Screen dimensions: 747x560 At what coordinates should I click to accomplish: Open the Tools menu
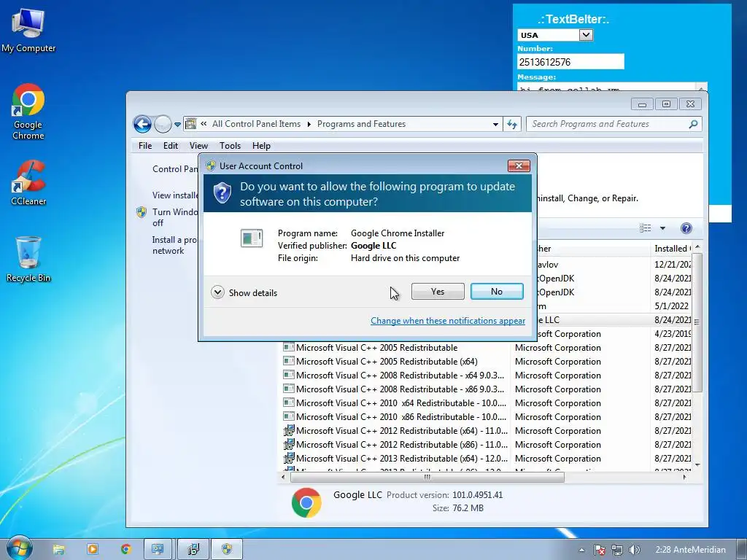[x=230, y=146]
